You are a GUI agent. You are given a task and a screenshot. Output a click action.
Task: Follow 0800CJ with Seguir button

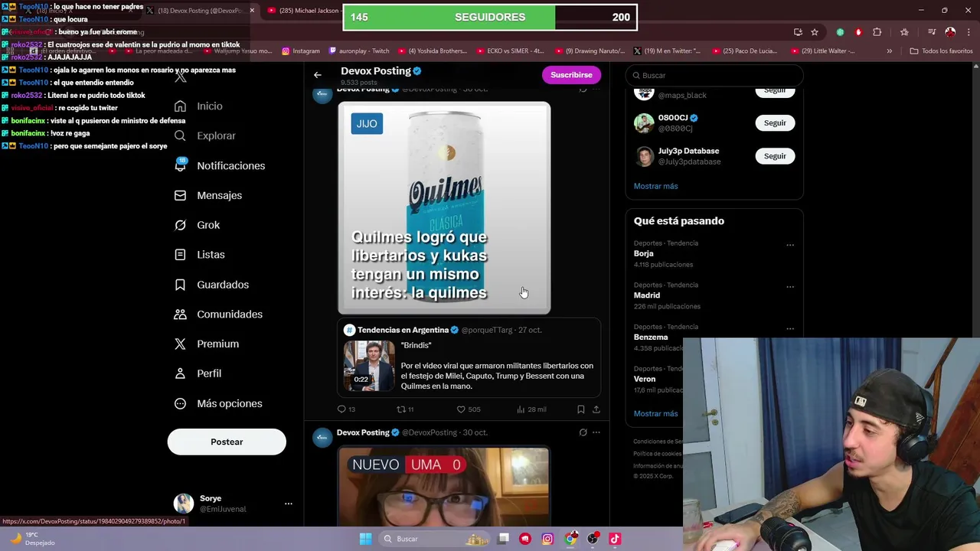pos(775,122)
